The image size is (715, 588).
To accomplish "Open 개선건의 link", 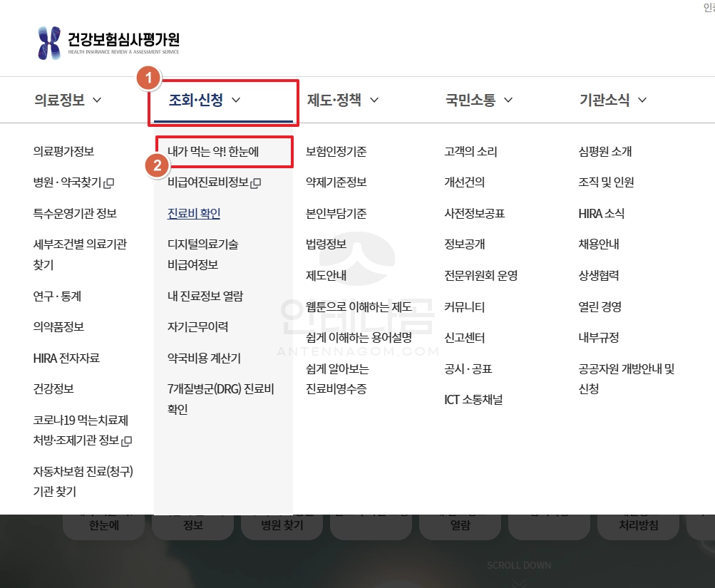I will tap(465, 182).
